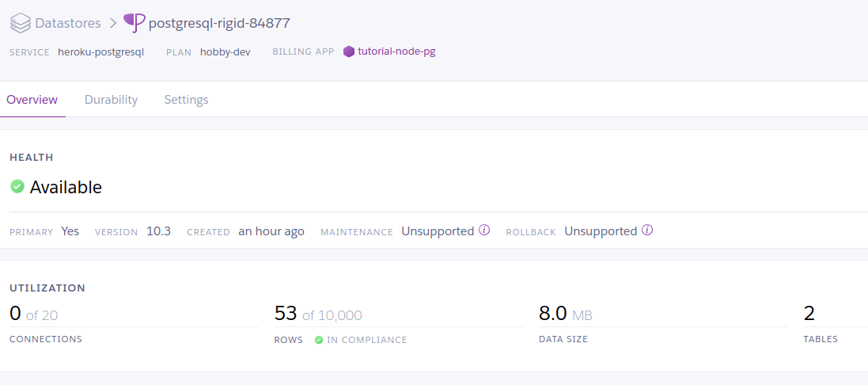
Task: Click the 53 of 10,000 rows value
Action: (x=318, y=314)
